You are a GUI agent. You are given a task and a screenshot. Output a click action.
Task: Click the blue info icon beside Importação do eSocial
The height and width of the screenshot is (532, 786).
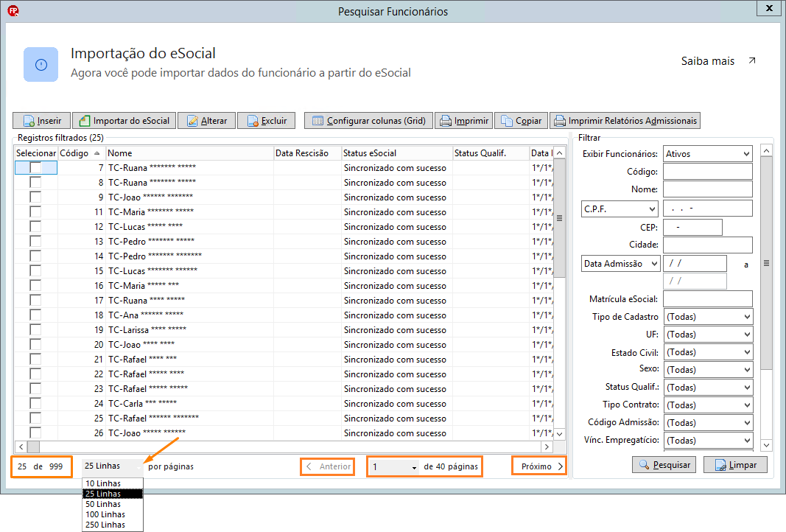[41, 65]
